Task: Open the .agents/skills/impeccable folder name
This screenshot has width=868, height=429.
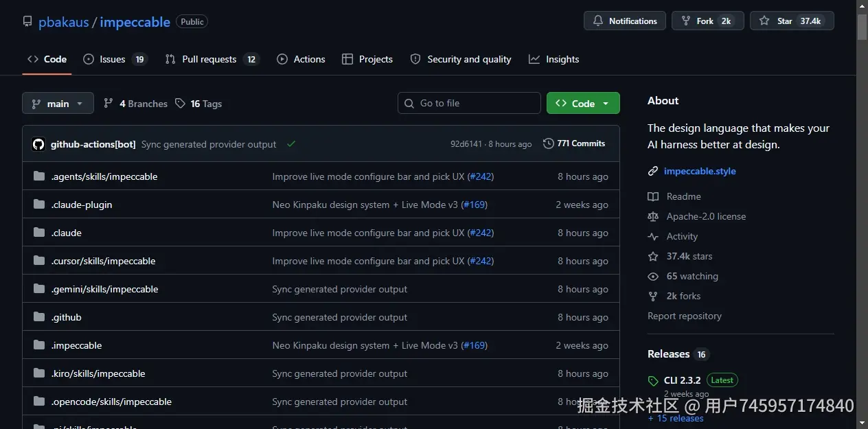Action: pos(104,176)
